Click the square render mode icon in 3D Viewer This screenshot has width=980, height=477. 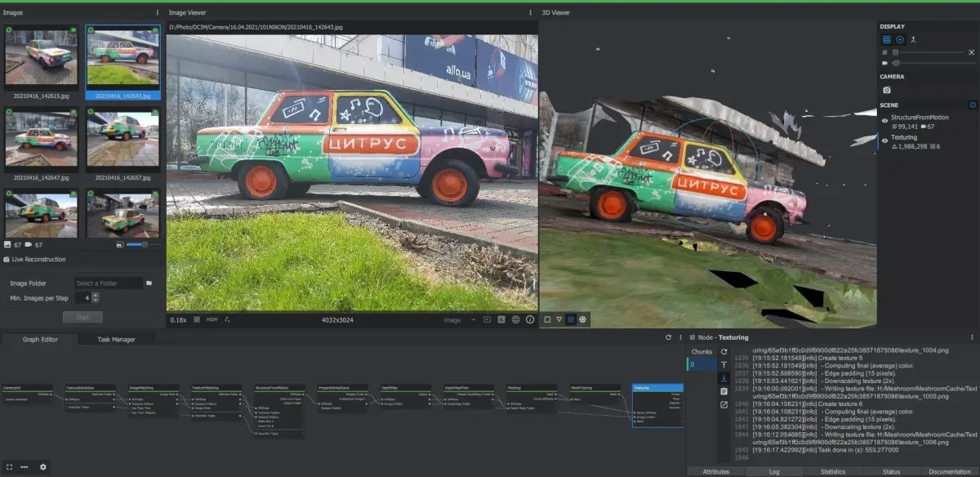pos(547,319)
